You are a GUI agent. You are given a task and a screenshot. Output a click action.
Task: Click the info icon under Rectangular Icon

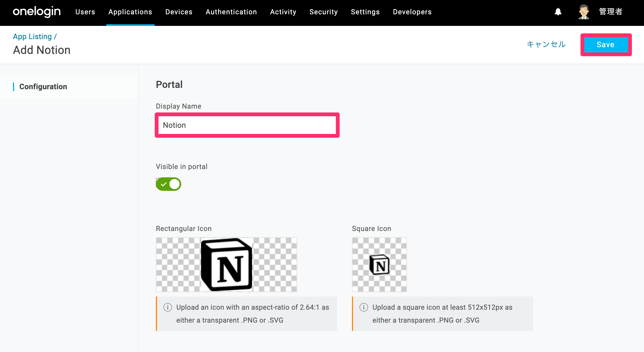[168, 307]
